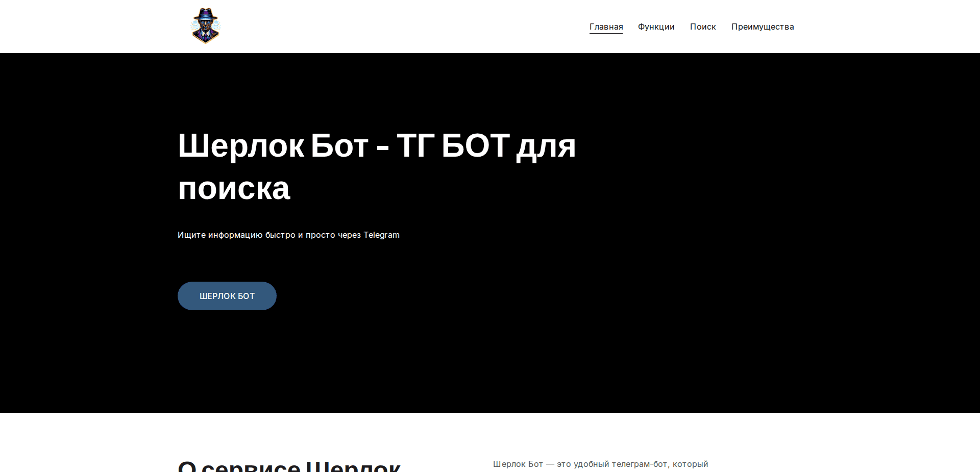This screenshot has width=980, height=472.
Task: Click the "Функции" link to view features
Action: click(656, 27)
